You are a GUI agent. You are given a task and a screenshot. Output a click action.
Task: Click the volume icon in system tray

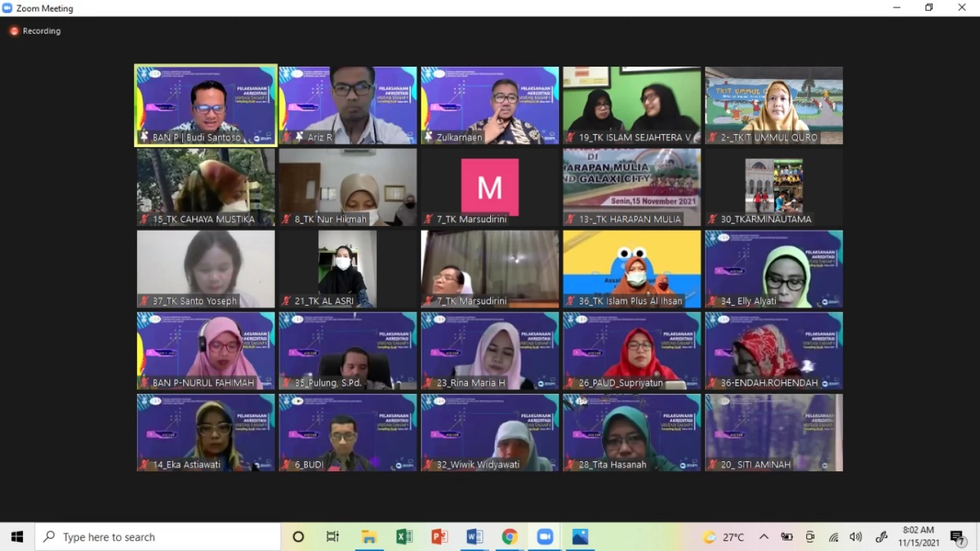(x=855, y=537)
